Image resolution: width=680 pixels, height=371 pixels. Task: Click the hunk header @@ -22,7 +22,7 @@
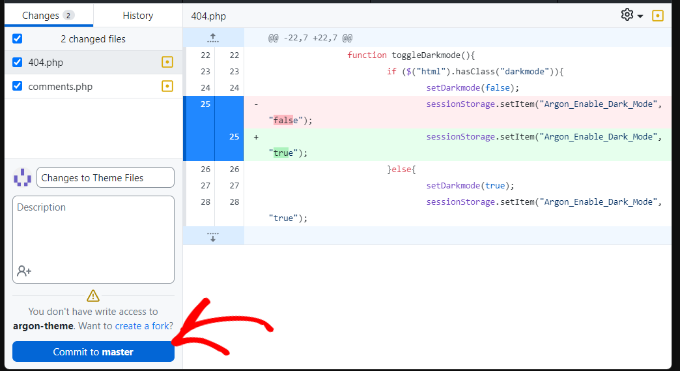[310, 38]
